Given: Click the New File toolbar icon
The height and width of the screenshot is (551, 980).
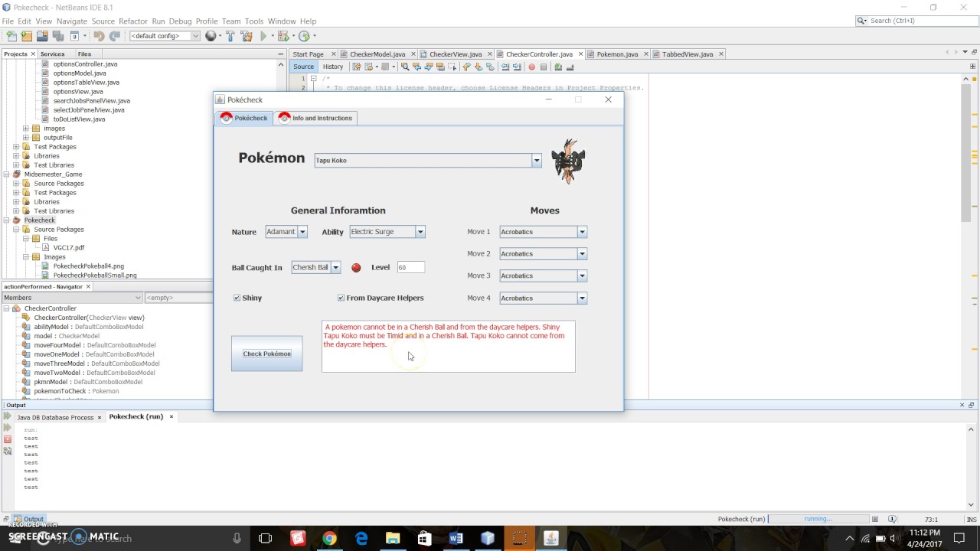Looking at the screenshot, I should click(11, 36).
